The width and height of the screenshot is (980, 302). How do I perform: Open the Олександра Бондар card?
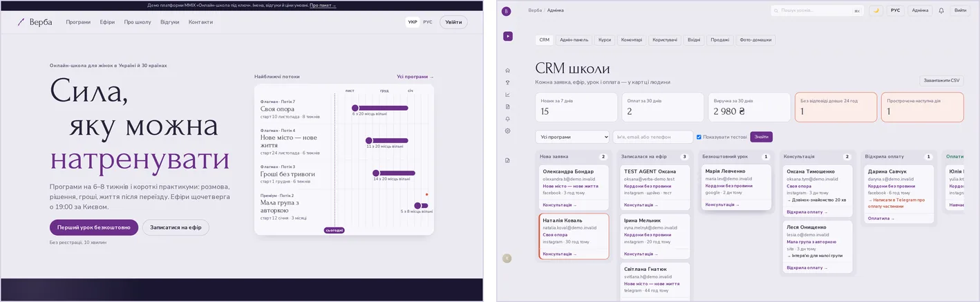(x=573, y=187)
